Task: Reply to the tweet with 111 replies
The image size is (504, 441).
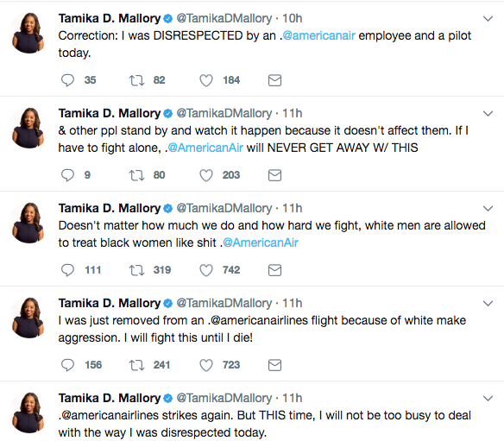Action: click(67, 270)
